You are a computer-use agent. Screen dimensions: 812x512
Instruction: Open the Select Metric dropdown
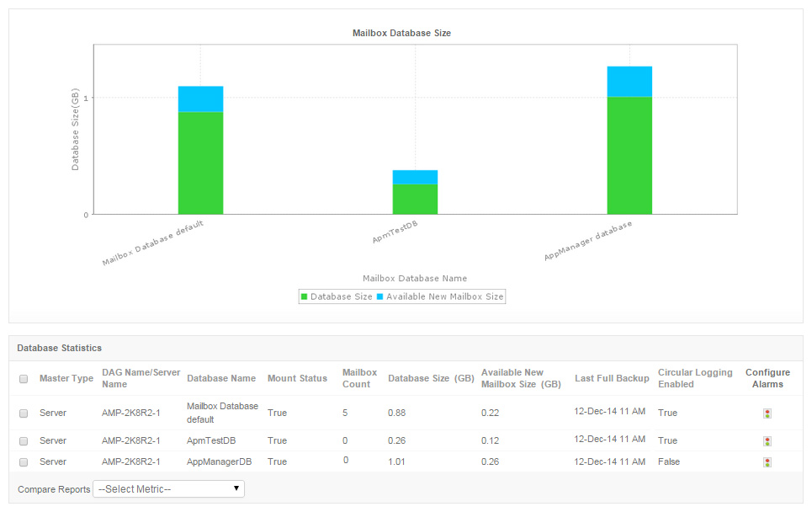pos(168,488)
